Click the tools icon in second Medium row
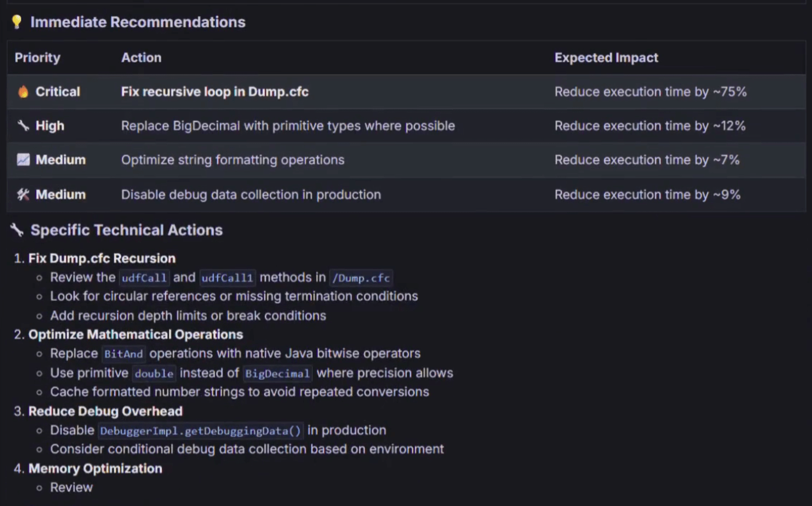 pyautogui.click(x=23, y=194)
